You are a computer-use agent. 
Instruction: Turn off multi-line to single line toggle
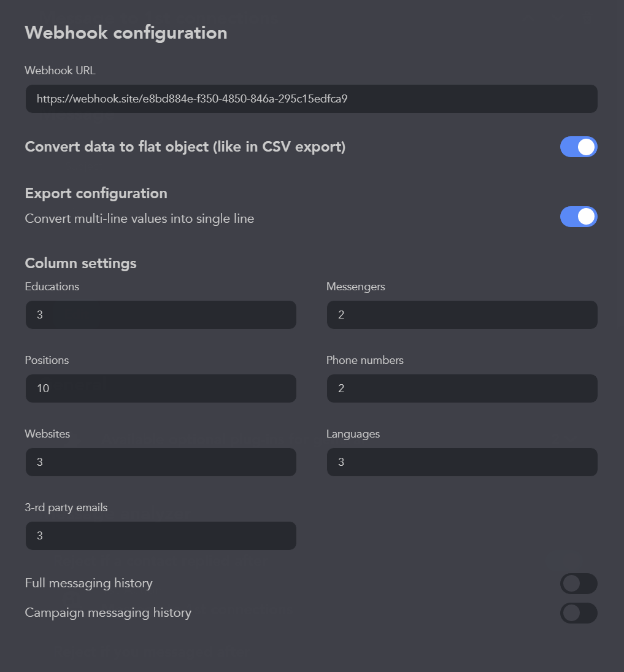pos(578,217)
